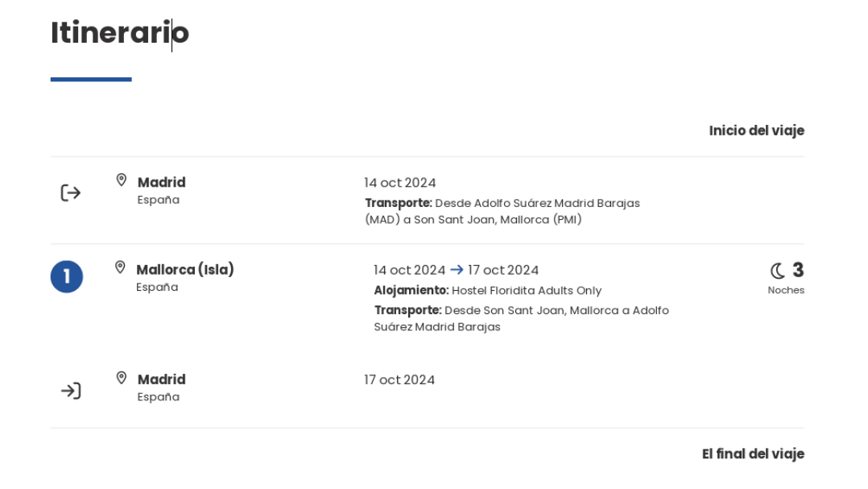Click the blue arrow between the stay dates
Screen dimensions: 868x489
coord(457,270)
